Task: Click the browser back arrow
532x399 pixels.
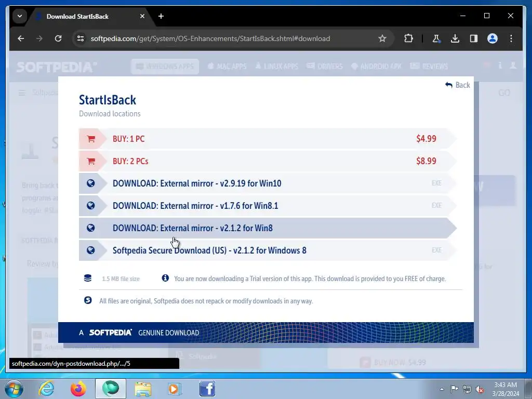Action: point(21,38)
